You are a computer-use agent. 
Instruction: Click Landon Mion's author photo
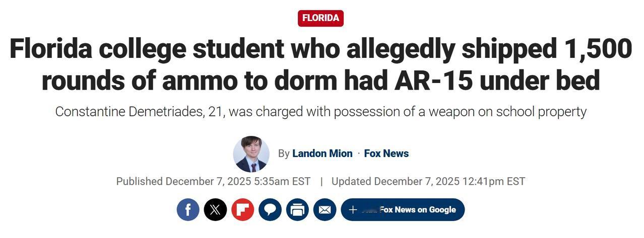point(251,154)
